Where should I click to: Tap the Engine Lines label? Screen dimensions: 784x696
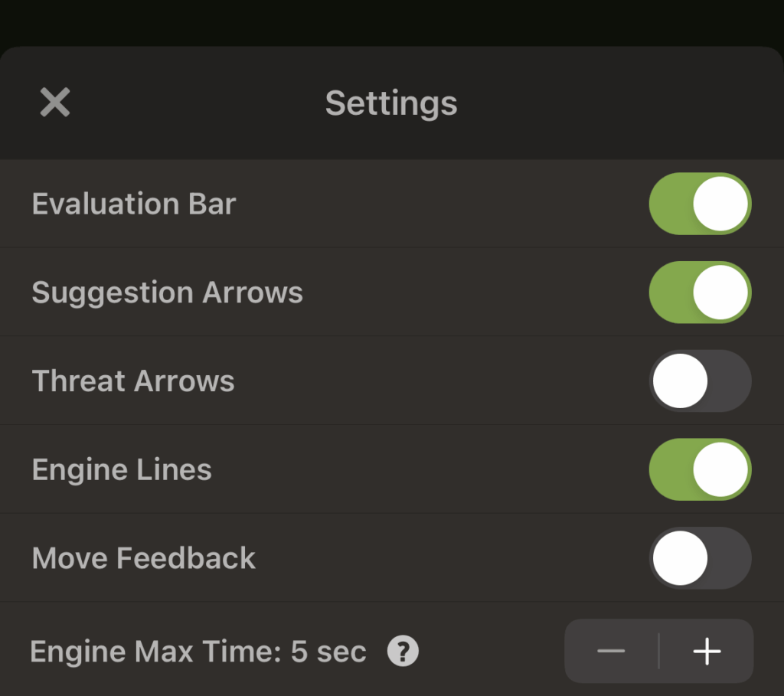pyautogui.click(x=122, y=470)
